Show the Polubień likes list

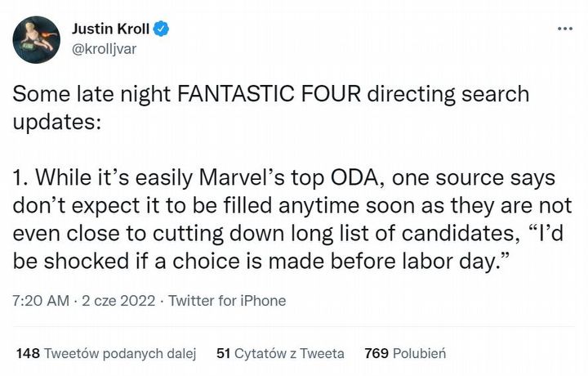[418, 354]
